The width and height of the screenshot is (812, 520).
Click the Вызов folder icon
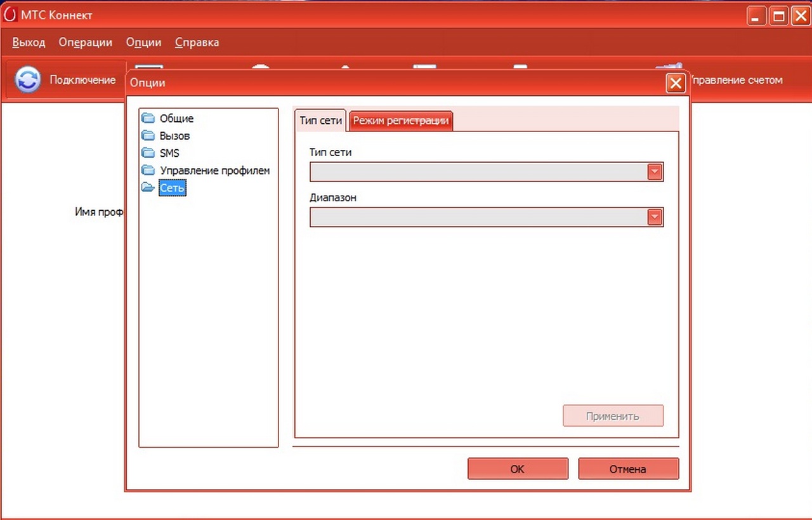pyautogui.click(x=148, y=135)
